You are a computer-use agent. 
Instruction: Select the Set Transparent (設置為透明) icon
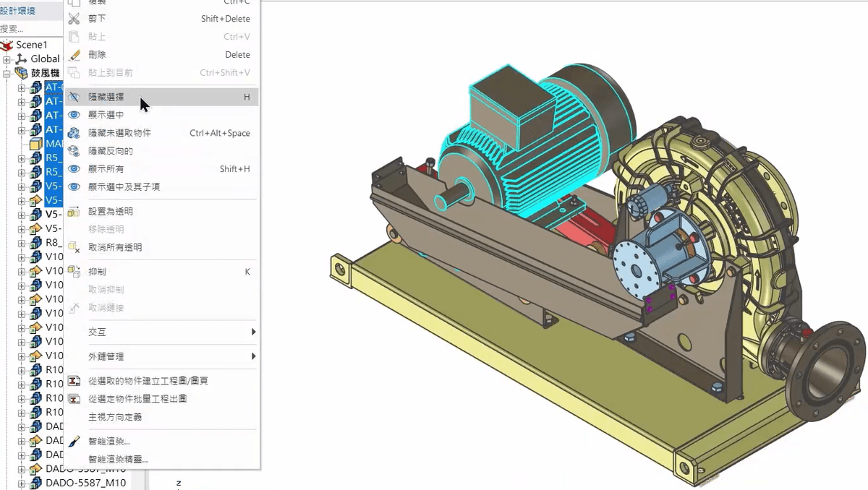pyautogui.click(x=75, y=211)
